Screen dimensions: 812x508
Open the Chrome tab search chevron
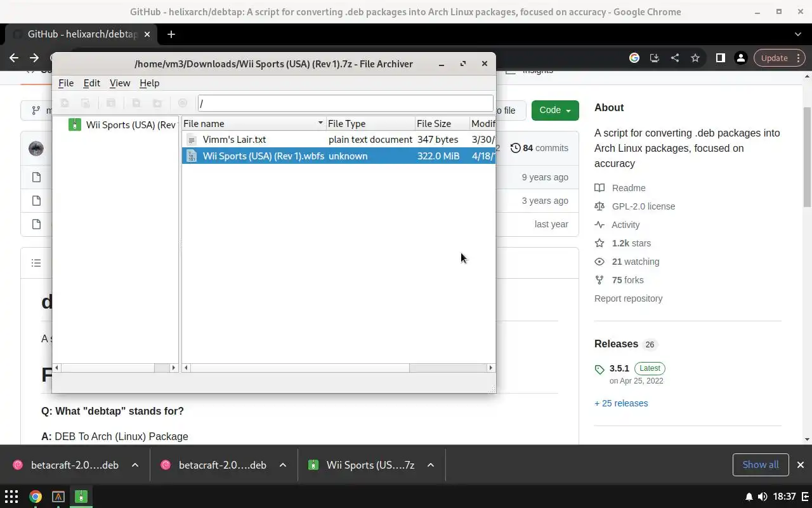click(798, 34)
